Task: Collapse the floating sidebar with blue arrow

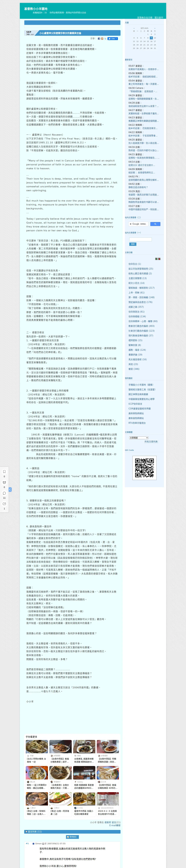Action: pyautogui.click(x=10, y=489)
